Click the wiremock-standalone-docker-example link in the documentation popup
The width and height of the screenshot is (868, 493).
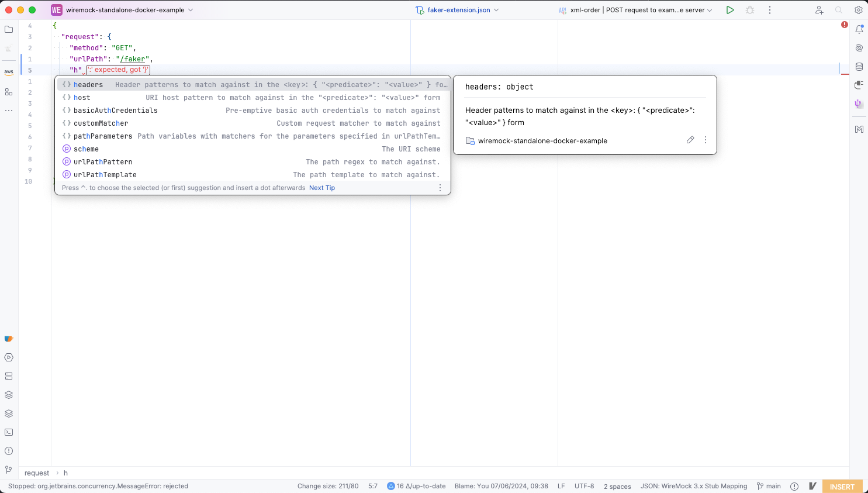click(542, 141)
